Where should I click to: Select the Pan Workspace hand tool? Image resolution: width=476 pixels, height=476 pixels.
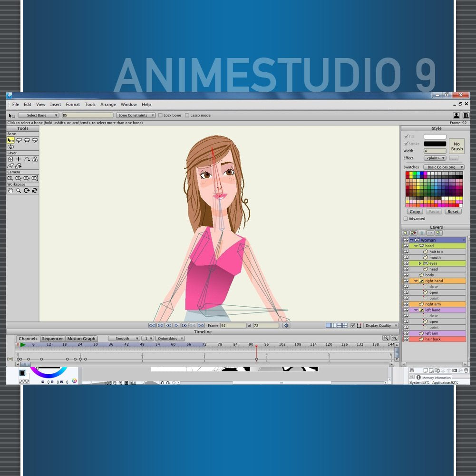pos(10,191)
